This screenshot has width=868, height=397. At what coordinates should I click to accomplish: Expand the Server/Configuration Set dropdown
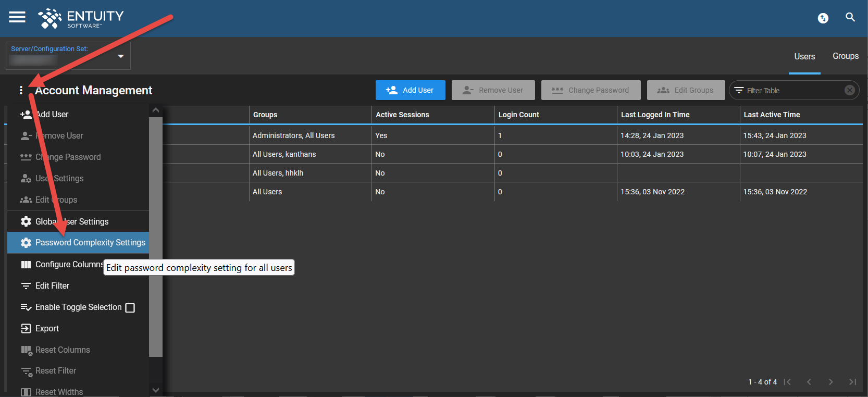tap(121, 56)
